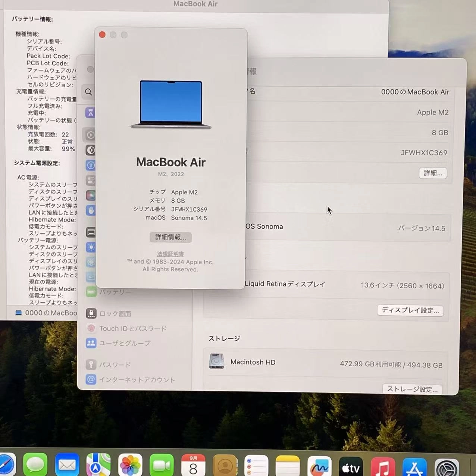The width and height of the screenshot is (476, 476).
Task: Open Screen Saver icon in Settings sidebar
Action: [x=91, y=277]
